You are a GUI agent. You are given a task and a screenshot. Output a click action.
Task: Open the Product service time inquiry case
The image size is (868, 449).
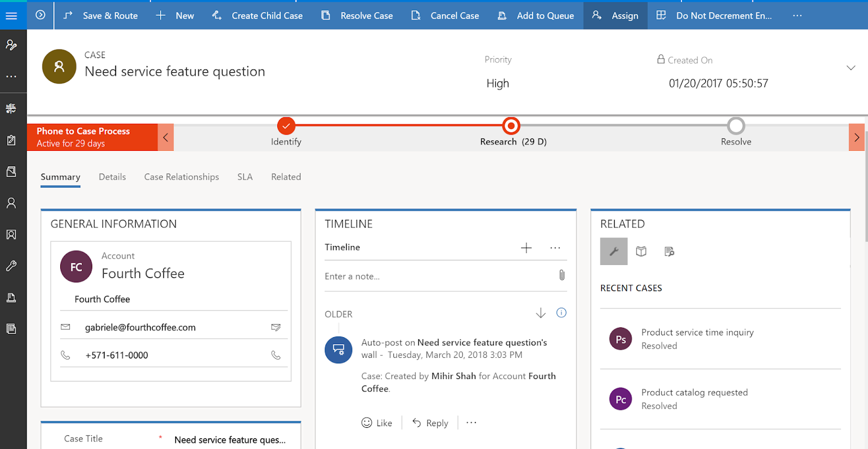(x=697, y=332)
